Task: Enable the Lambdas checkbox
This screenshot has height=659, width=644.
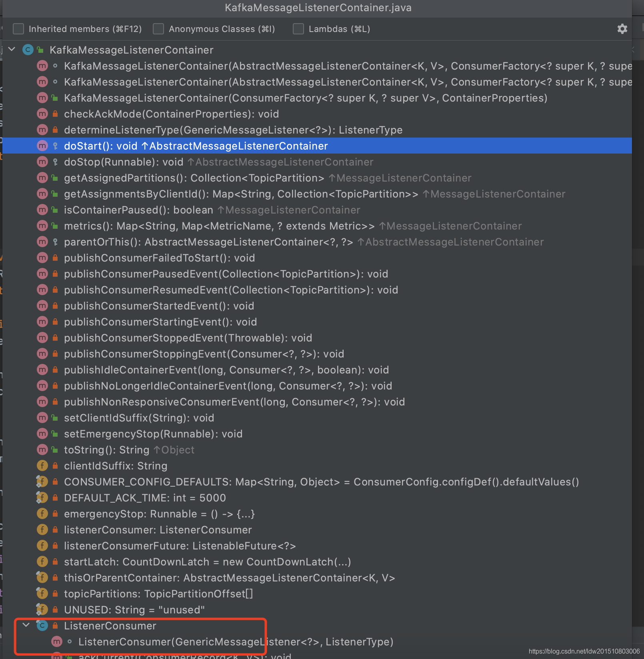Action: [x=298, y=28]
